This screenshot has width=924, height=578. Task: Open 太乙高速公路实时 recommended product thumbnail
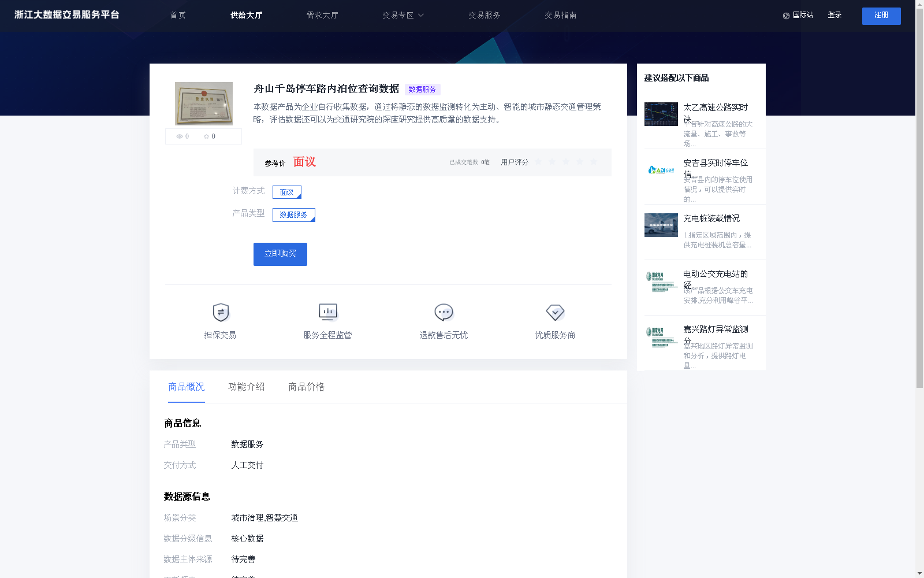coord(661,114)
